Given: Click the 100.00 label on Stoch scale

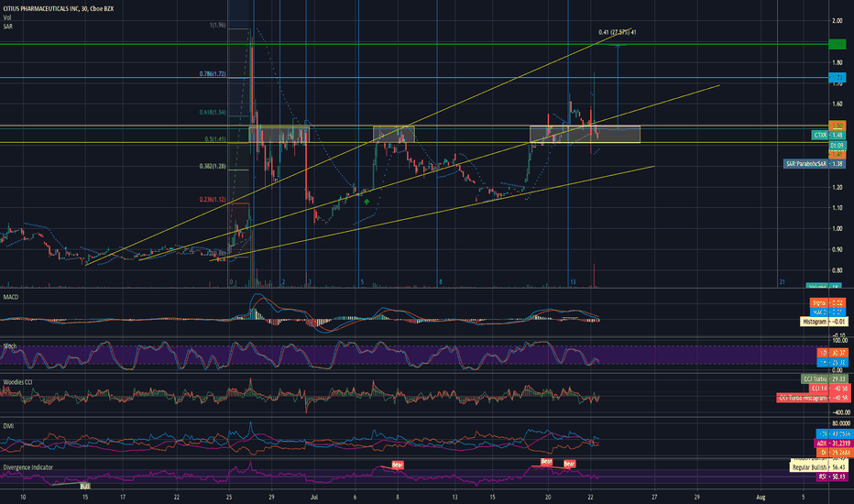Looking at the screenshot, I should pyautogui.click(x=838, y=340).
